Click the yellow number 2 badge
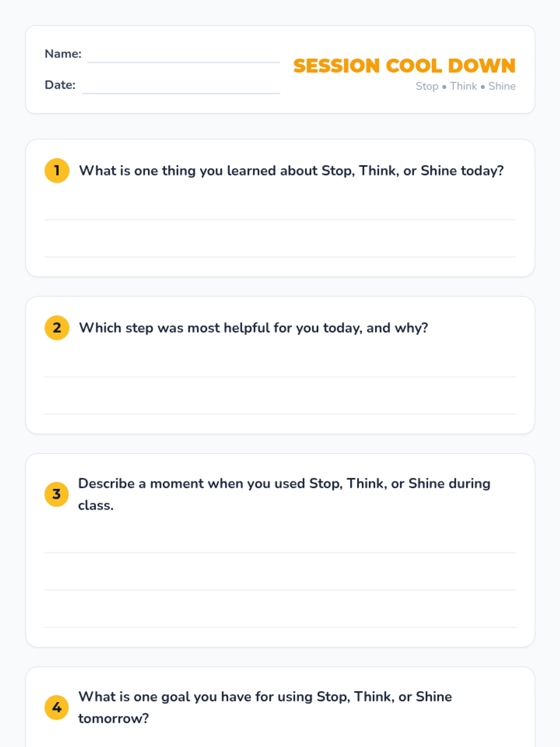The image size is (560, 747). point(57,328)
